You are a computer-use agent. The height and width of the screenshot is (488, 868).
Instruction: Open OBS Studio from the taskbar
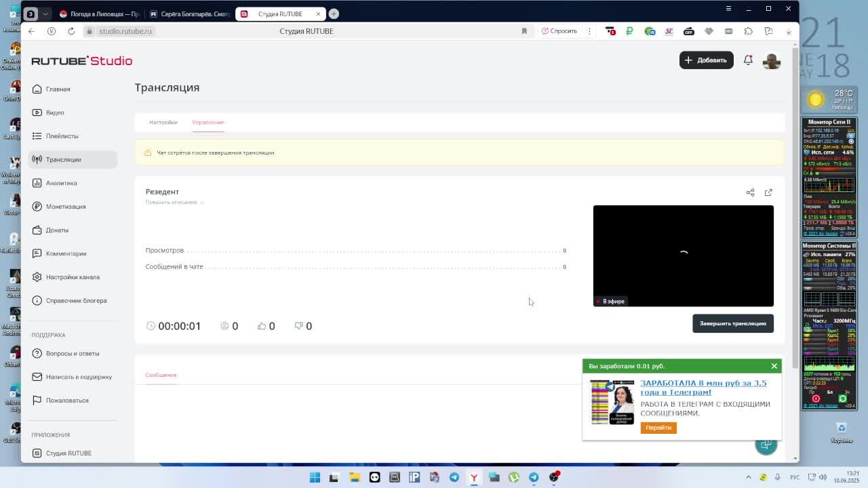(x=554, y=477)
